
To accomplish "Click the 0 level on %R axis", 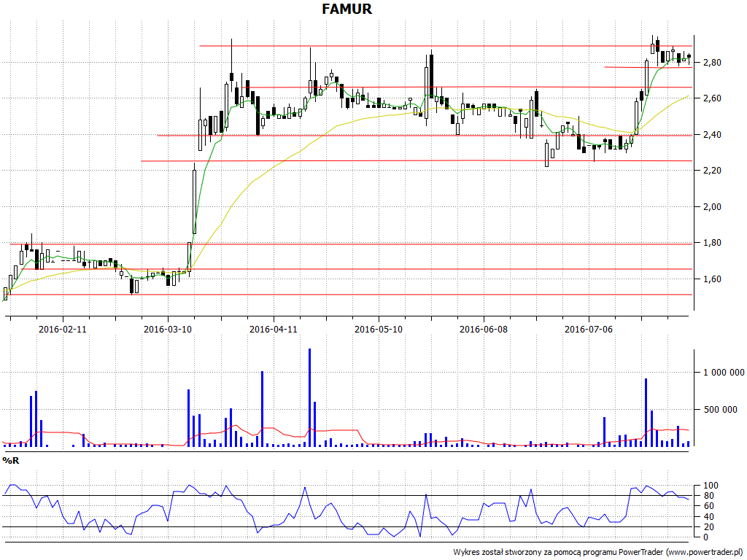I will (x=706, y=537).
